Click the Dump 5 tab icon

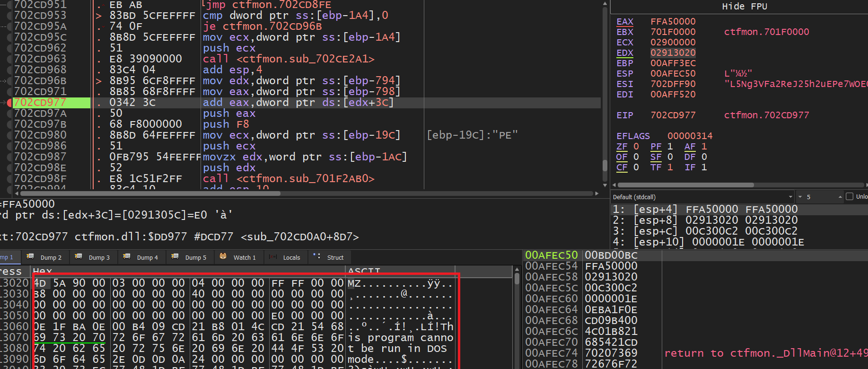pyautogui.click(x=175, y=257)
